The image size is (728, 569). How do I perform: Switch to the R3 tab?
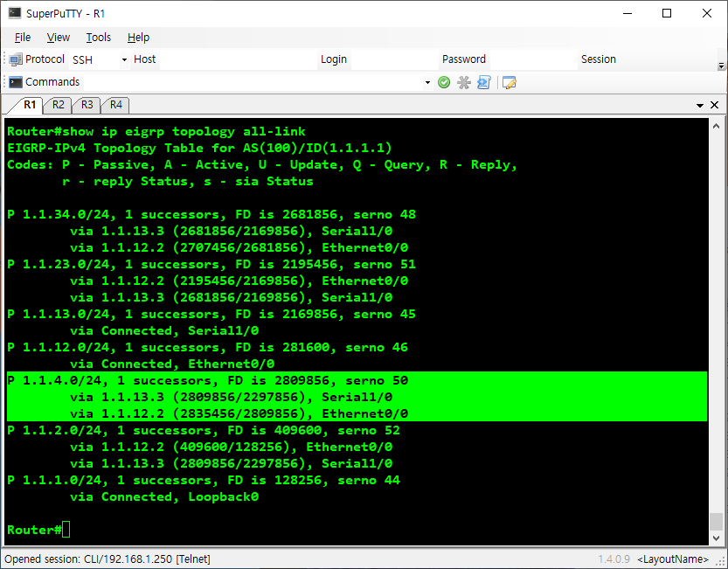[87, 105]
